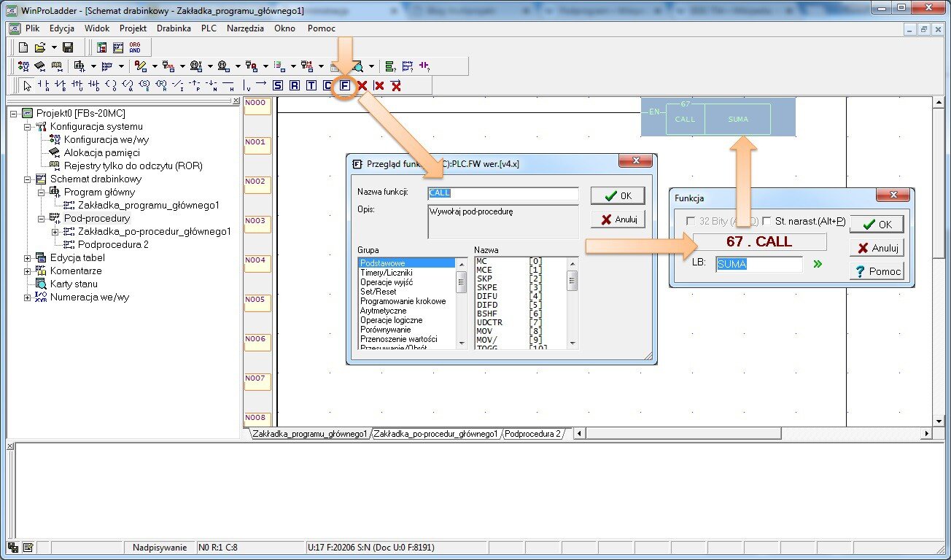Switch to the Podprocedura 2 tab
Screen dimensions: 951x560
click(532, 434)
